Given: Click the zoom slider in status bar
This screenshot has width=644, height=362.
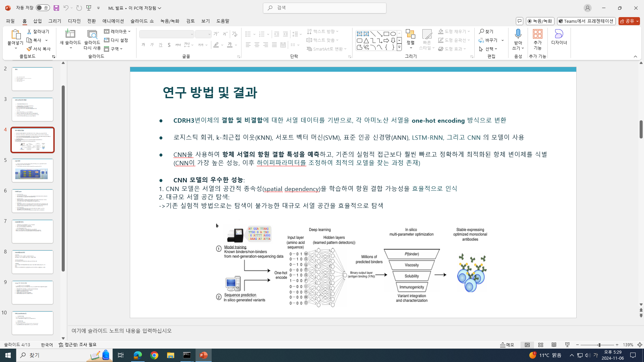Looking at the screenshot, I should click(x=599, y=345).
